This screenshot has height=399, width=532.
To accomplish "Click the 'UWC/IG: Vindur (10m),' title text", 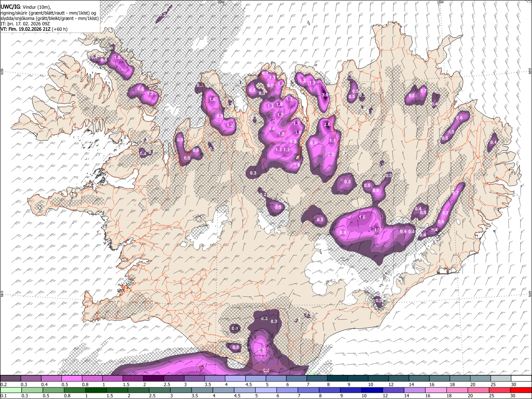I will (x=25, y=7).
